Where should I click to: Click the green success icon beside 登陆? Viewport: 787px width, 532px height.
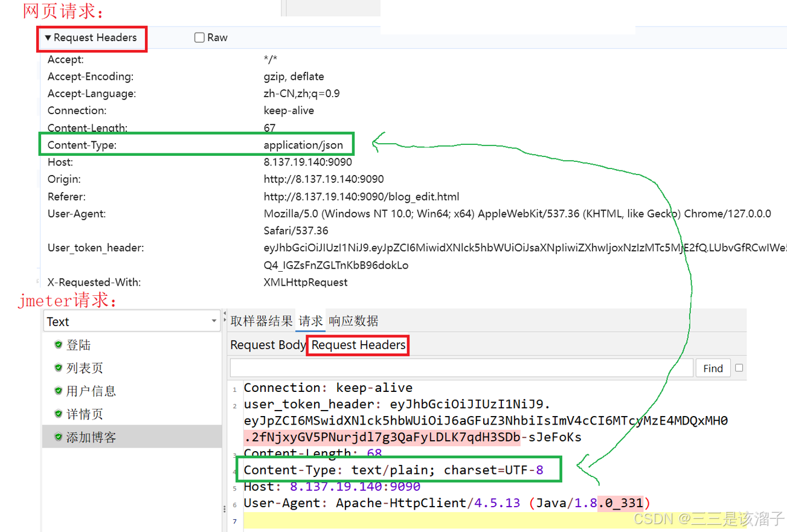point(58,345)
